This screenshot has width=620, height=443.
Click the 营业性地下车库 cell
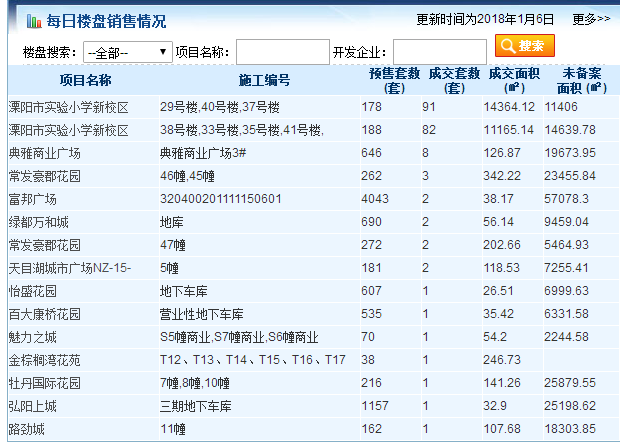[202, 314]
